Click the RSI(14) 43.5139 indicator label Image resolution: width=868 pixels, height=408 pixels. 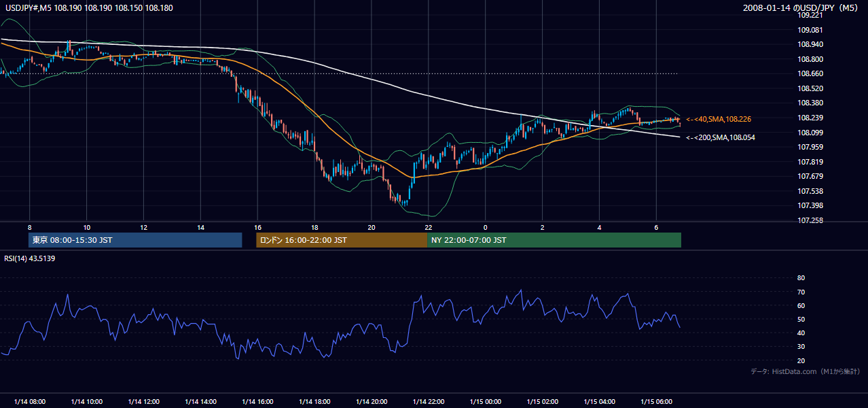coord(30,258)
